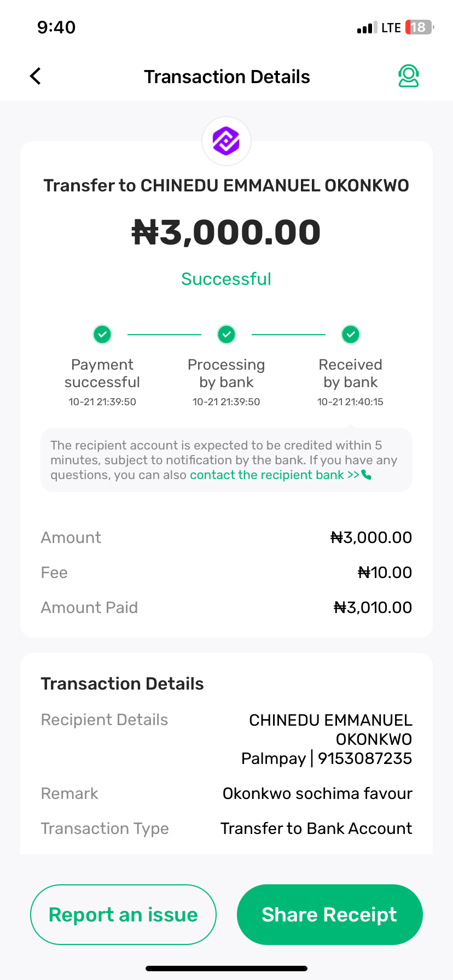Tap the progress line between Processing and Received
The image size is (453, 980).
(288, 334)
